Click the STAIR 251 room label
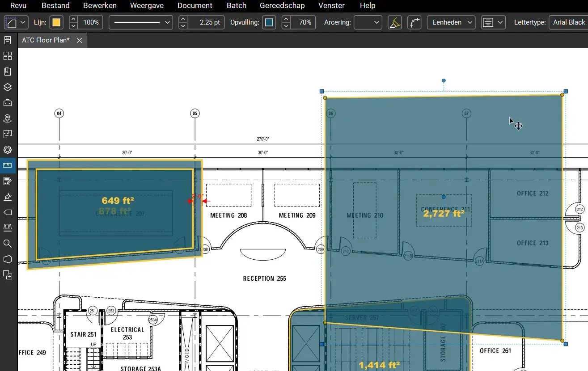 point(84,334)
